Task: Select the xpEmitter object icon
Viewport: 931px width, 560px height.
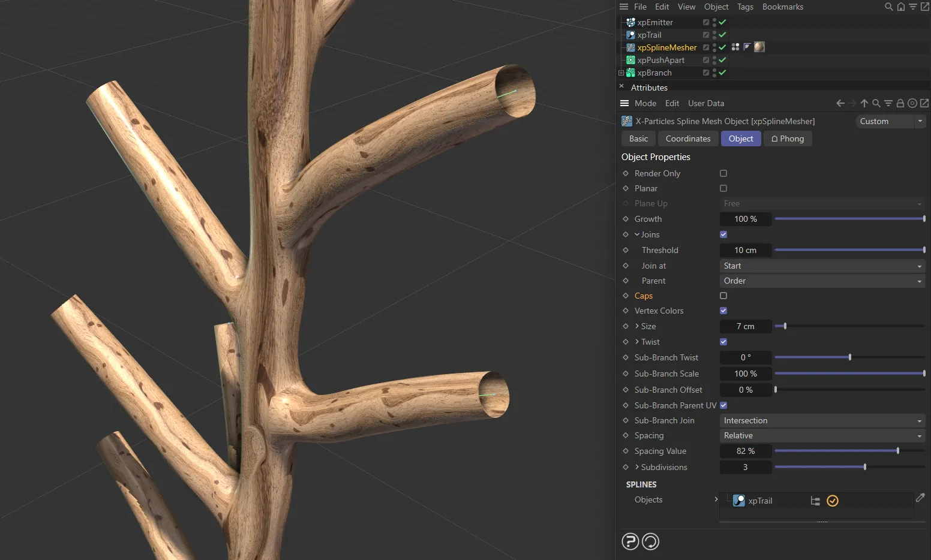Action: (630, 22)
